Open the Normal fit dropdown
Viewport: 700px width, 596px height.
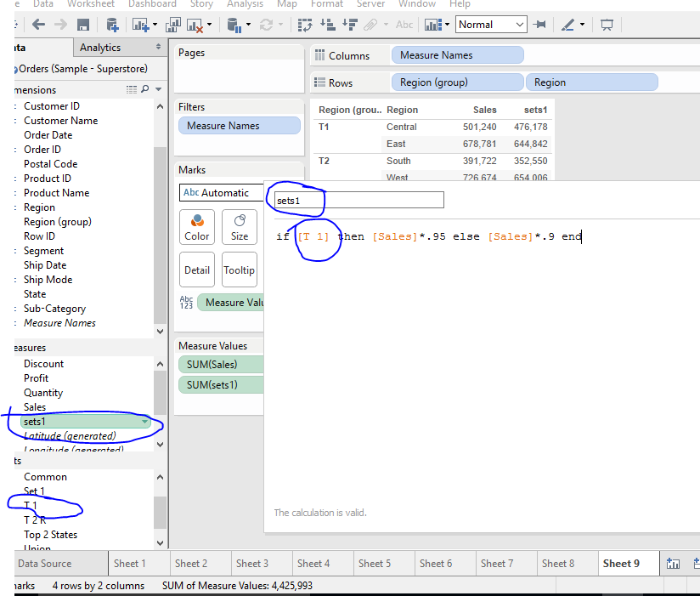491,25
